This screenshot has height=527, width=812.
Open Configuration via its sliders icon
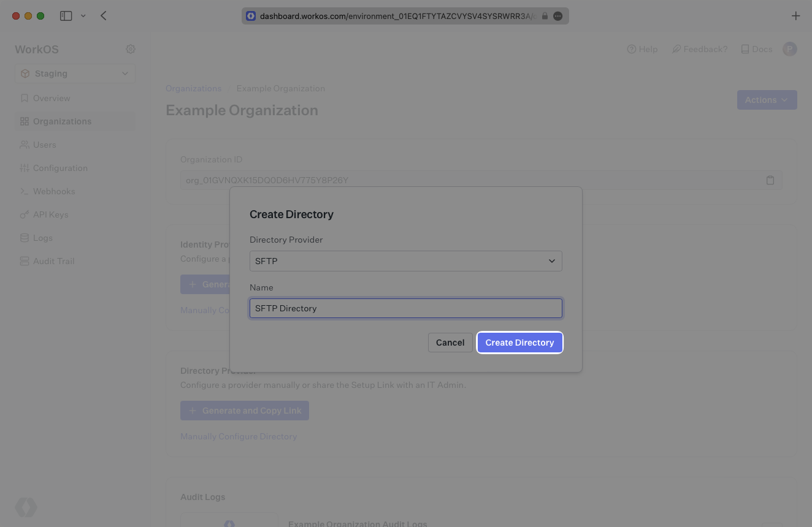(24, 168)
